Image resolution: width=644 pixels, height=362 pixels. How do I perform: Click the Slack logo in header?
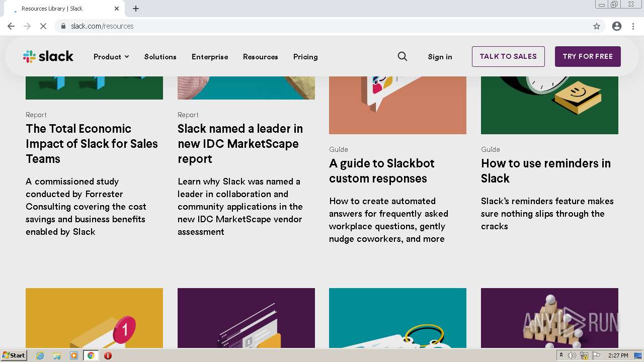tap(48, 56)
